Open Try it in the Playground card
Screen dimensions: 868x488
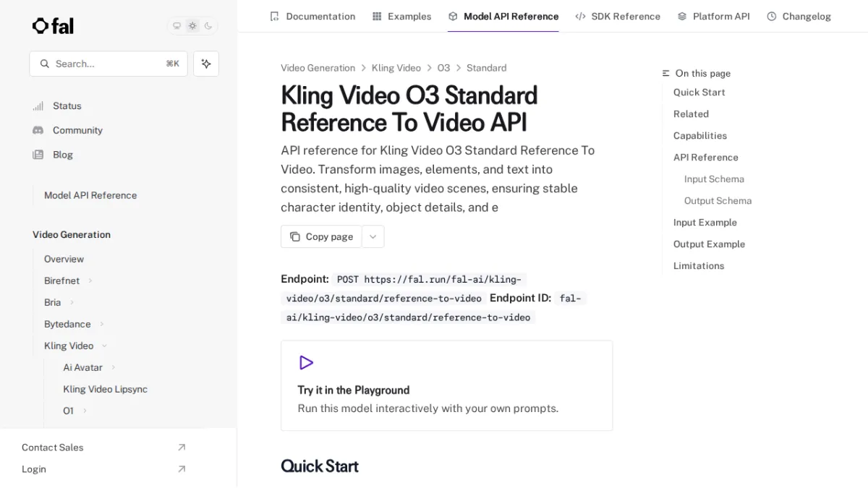coord(446,385)
